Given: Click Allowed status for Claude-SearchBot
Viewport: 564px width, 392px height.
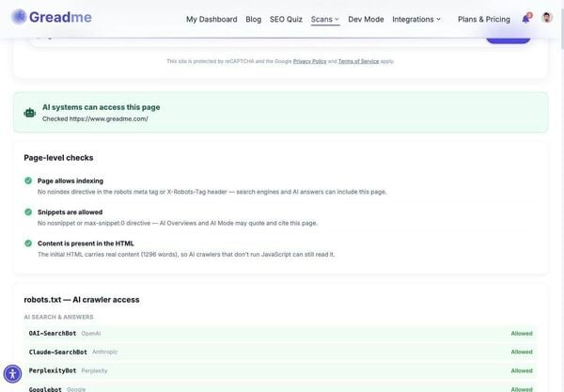Looking at the screenshot, I should [522, 353].
